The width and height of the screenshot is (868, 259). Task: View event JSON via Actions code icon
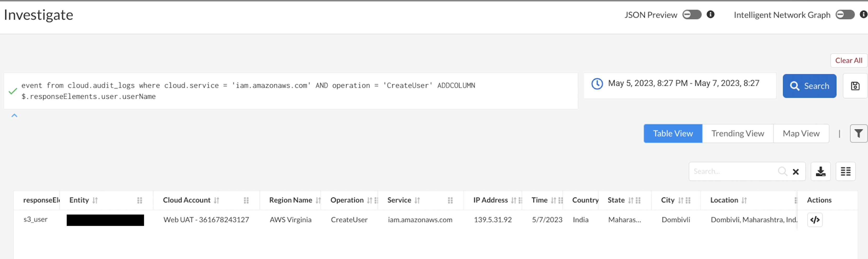[x=815, y=220]
